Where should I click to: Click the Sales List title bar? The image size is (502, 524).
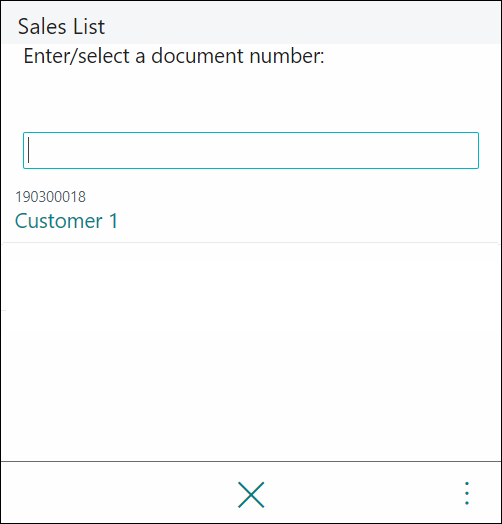(251, 23)
